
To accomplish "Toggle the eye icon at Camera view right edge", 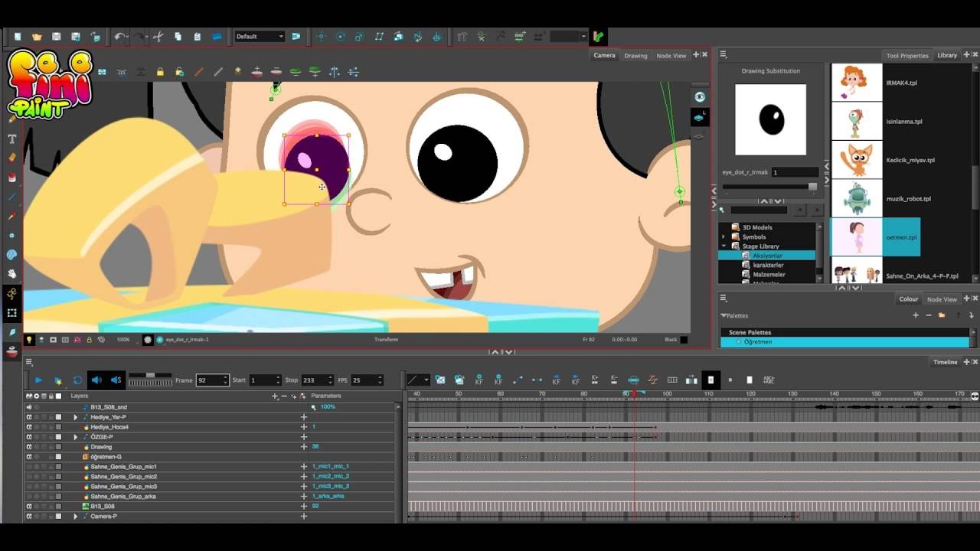I will pos(699,97).
